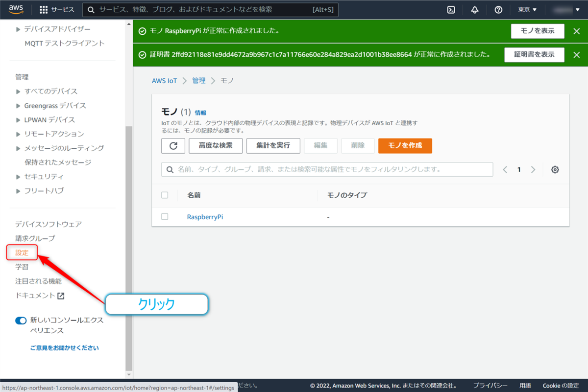Open MQTT テストクライアント
The width and height of the screenshot is (588, 392).
[x=65, y=43]
